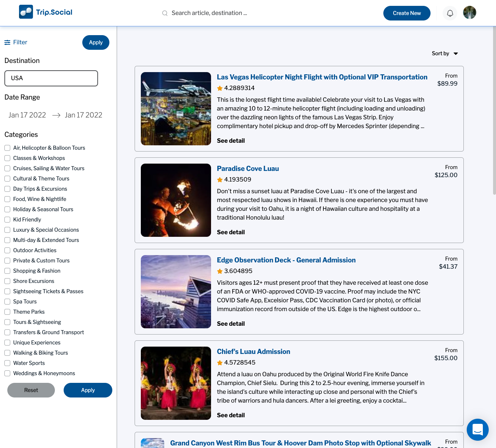Check Air, Helicopter & Balloon Tours

7,148
